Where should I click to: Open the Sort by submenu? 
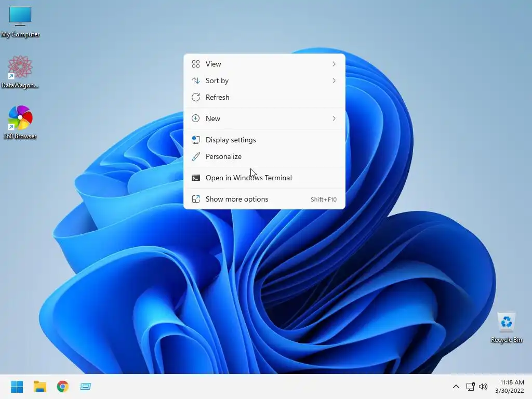coord(264,81)
